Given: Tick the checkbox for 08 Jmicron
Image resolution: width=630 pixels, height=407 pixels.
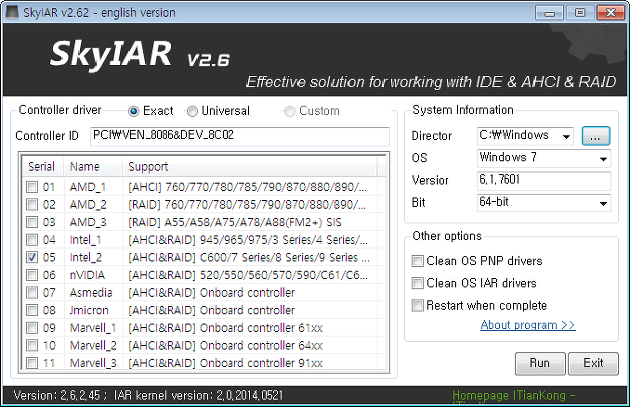Looking at the screenshot, I should tap(32, 310).
